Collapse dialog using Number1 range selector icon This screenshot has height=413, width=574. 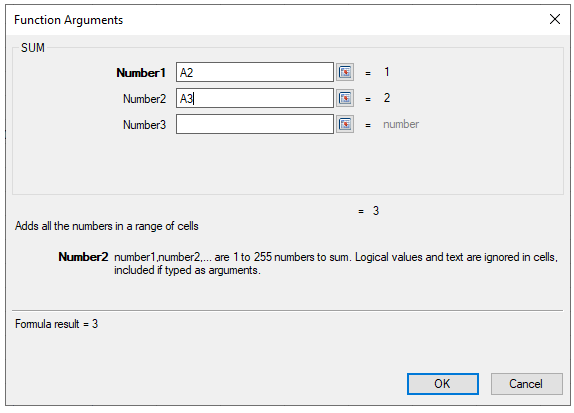(x=345, y=72)
